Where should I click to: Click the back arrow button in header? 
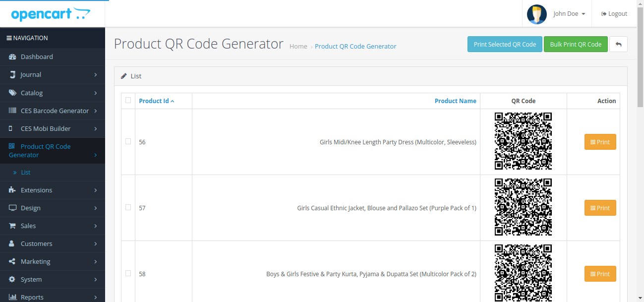[618, 44]
